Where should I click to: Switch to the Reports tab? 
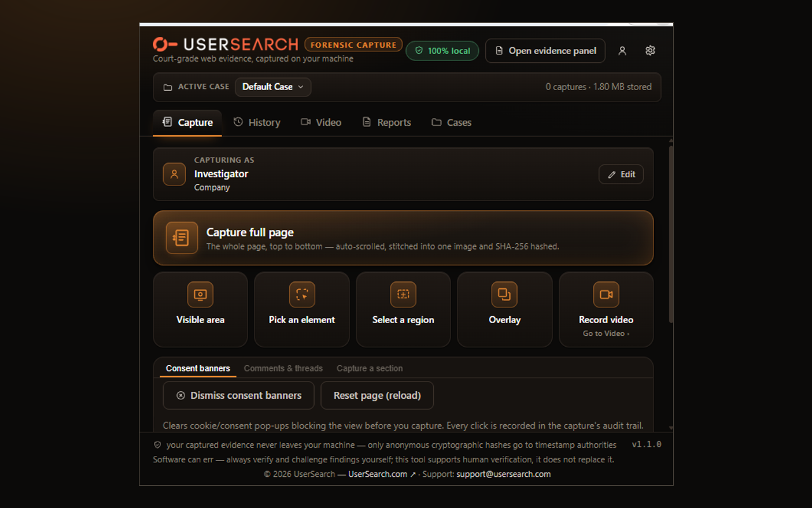tap(386, 123)
